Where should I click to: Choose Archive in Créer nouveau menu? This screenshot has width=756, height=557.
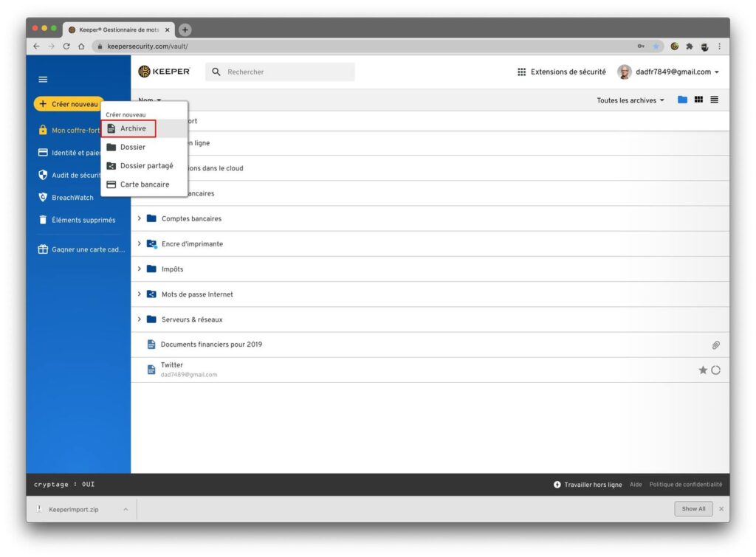click(133, 128)
